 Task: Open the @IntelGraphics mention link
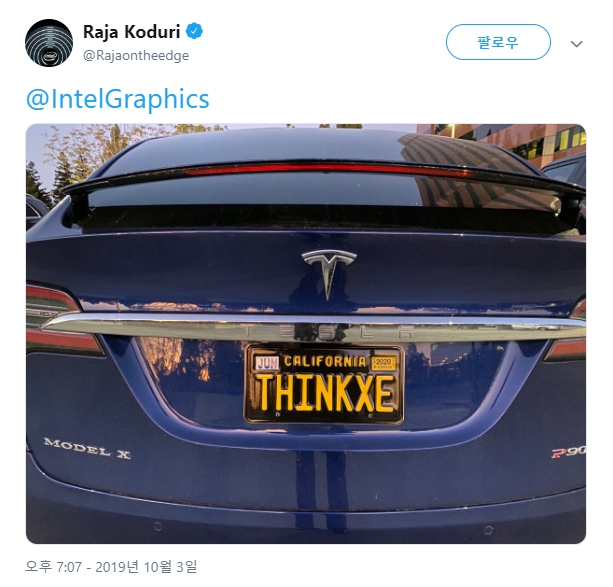(x=118, y=99)
